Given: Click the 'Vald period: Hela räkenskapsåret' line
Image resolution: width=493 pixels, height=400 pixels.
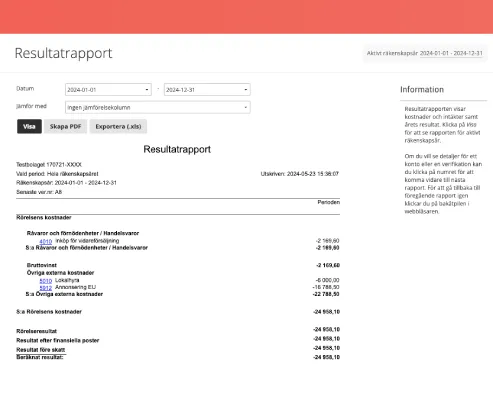Looking at the screenshot, I should (57, 174).
